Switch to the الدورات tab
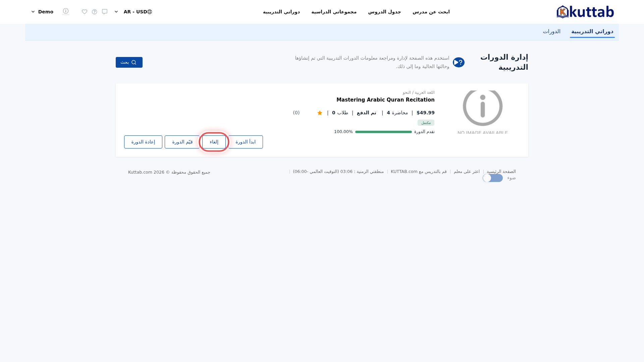Image resolution: width=644 pixels, height=362 pixels. coord(551,32)
